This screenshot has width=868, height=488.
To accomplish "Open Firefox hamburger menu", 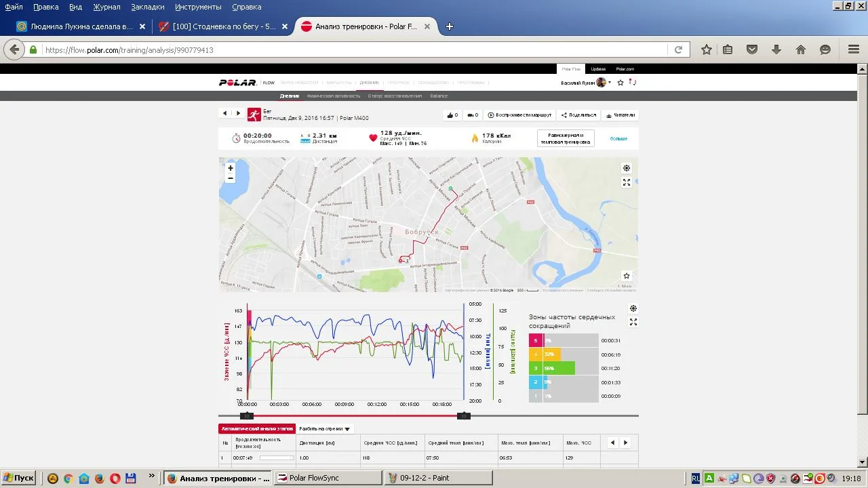I will [x=854, y=49].
